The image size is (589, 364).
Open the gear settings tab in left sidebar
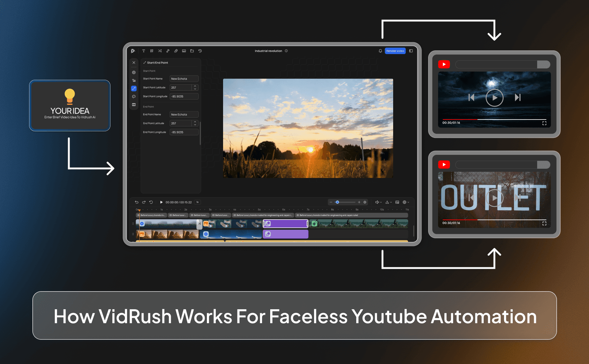coord(134,72)
